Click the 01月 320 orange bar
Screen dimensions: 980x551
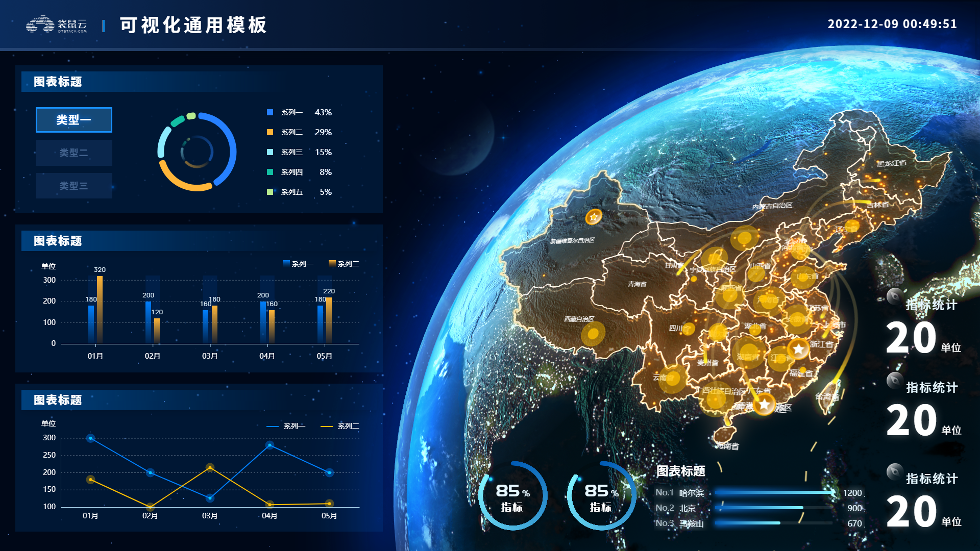click(100, 309)
